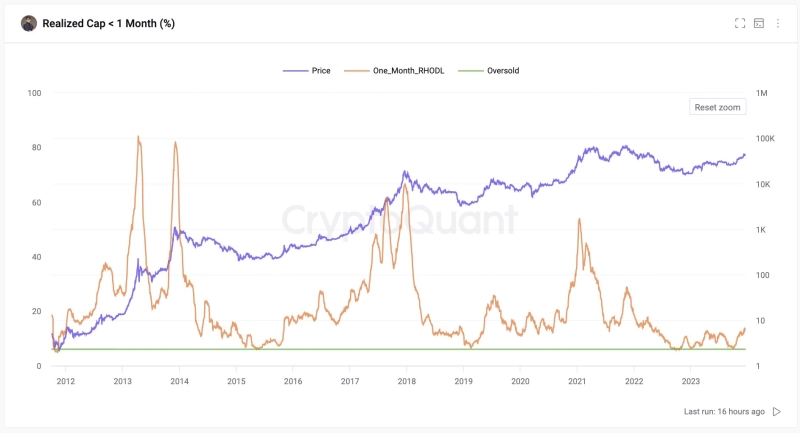Run the chart query with play icon

point(777,411)
